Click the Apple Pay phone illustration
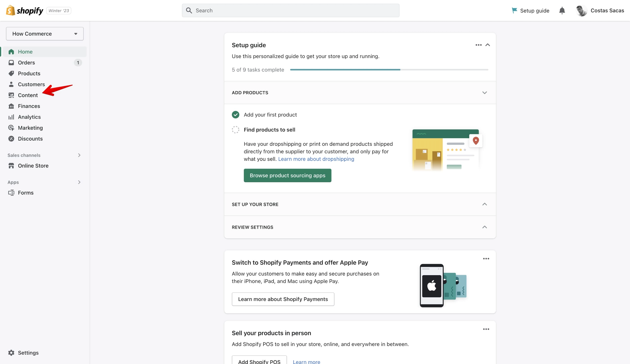Image resolution: width=630 pixels, height=364 pixels. [443, 285]
